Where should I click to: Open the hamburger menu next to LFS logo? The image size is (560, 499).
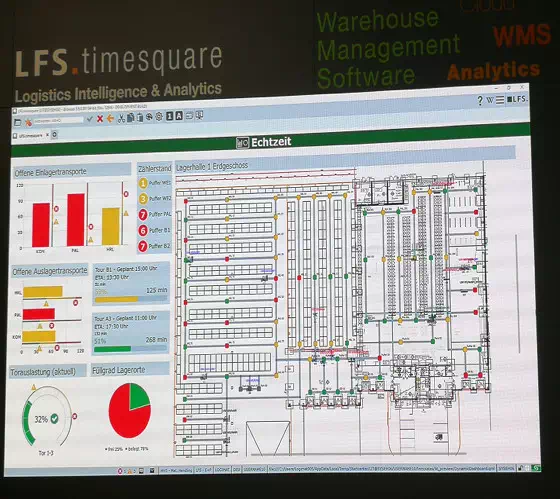[500, 100]
